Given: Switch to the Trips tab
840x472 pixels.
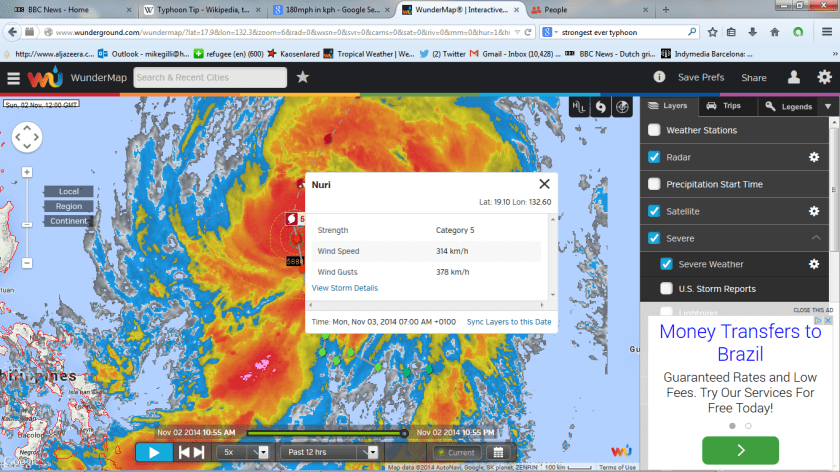Looking at the screenshot, I should point(724,105).
